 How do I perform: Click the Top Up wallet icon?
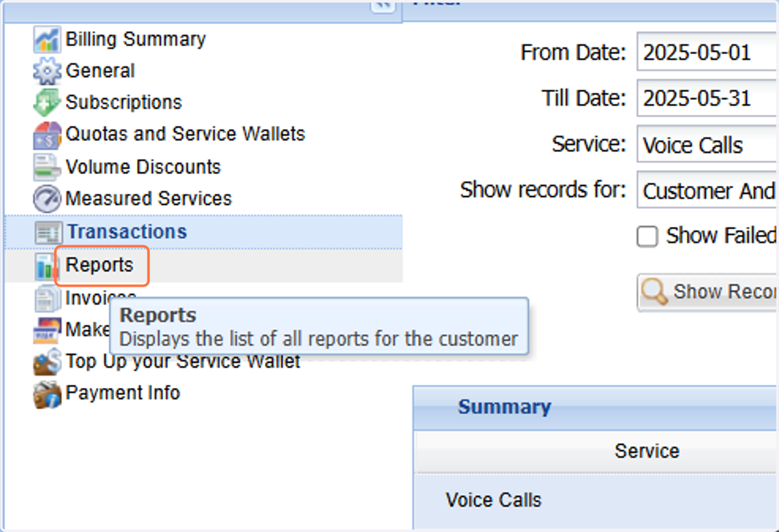pos(47,362)
